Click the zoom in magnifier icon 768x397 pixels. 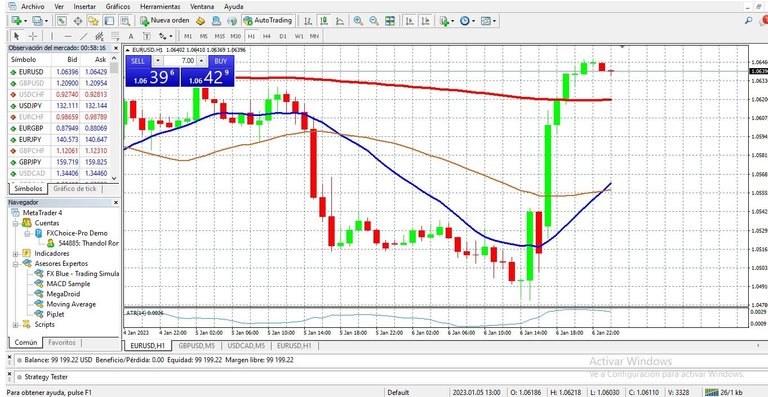pyautogui.click(x=358, y=21)
